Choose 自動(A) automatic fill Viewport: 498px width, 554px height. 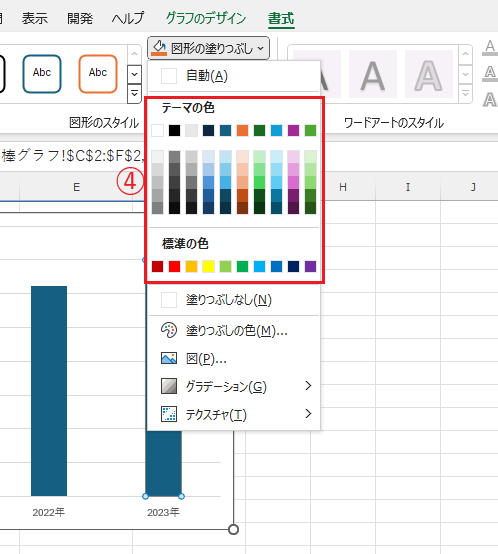[x=233, y=76]
